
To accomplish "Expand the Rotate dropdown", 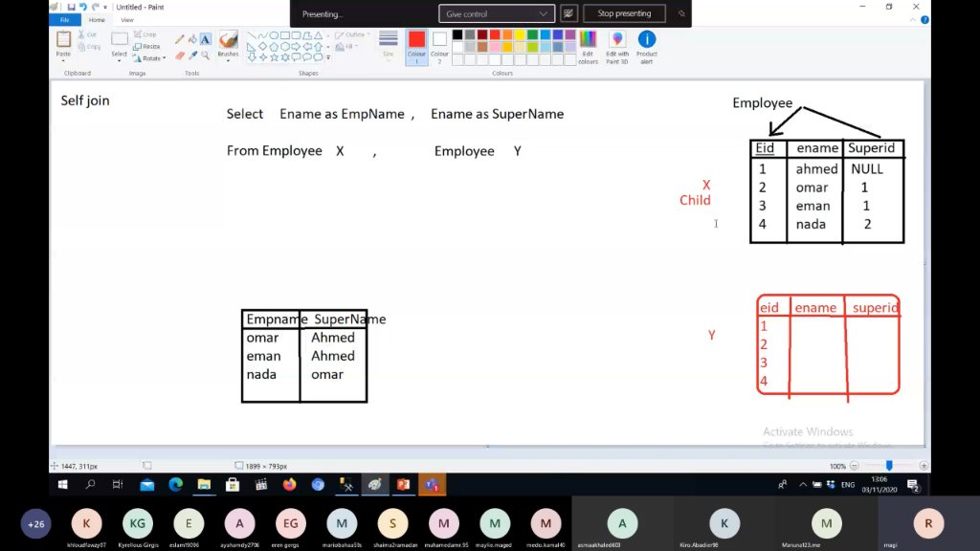I will click(x=165, y=58).
